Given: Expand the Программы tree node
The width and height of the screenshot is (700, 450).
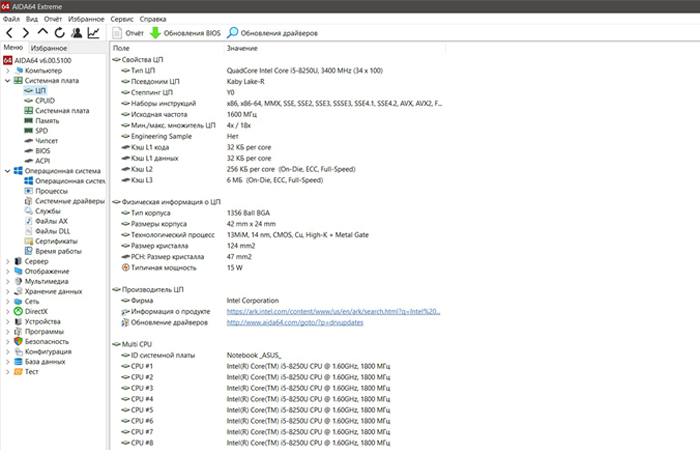Looking at the screenshot, I should click(8, 332).
